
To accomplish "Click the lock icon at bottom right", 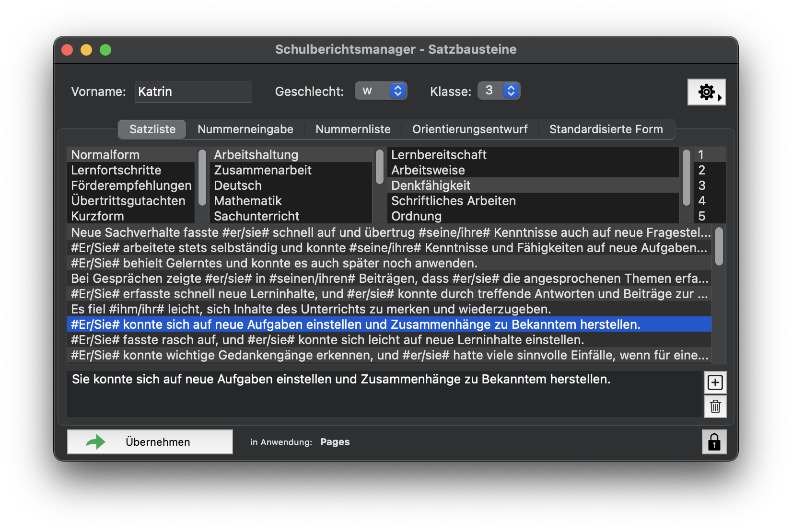I will pos(714,442).
